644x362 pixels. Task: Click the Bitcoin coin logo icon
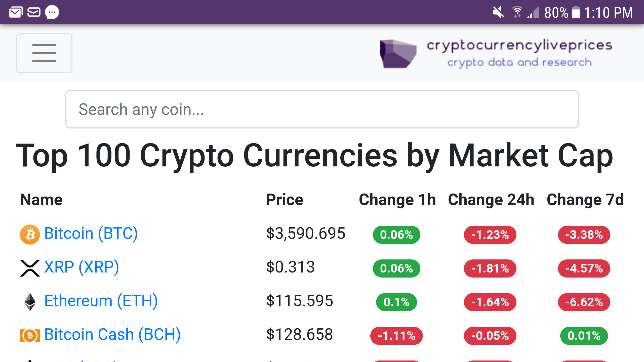29,233
